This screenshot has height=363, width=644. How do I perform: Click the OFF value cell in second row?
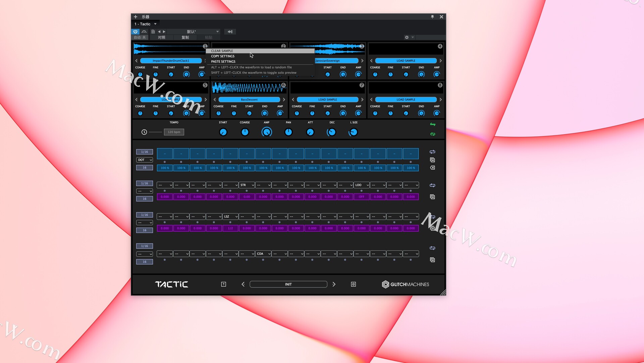click(362, 197)
